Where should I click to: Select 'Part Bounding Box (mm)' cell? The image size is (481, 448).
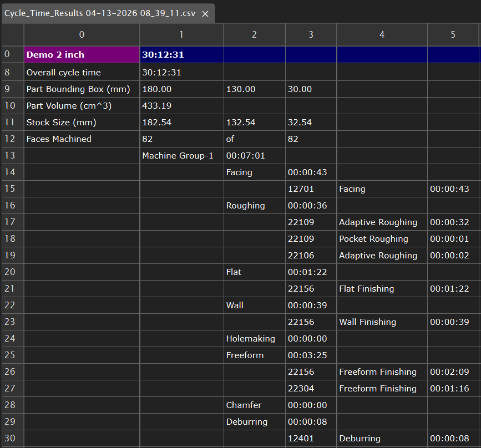pos(82,89)
